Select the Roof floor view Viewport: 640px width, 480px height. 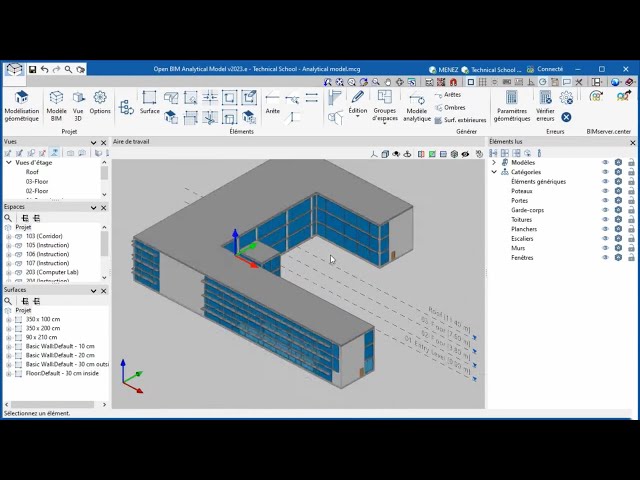click(32, 172)
